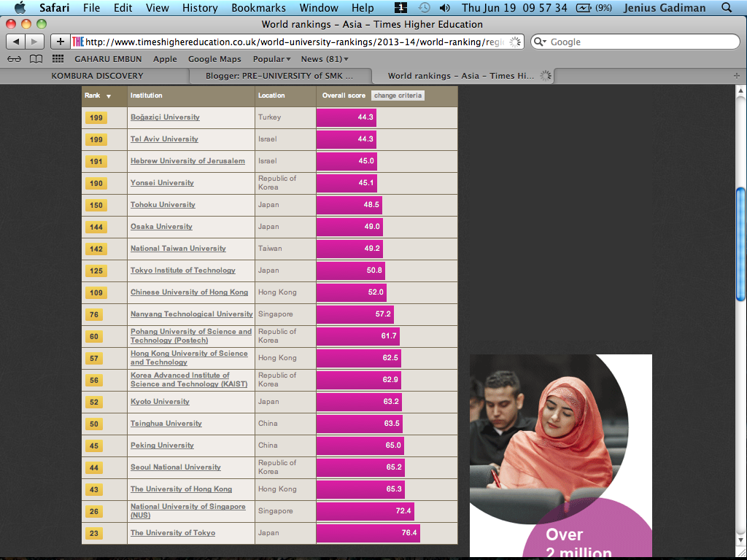Viewport: 747px width, 560px height.
Task: Open Seoul National University link
Action: (176, 467)
